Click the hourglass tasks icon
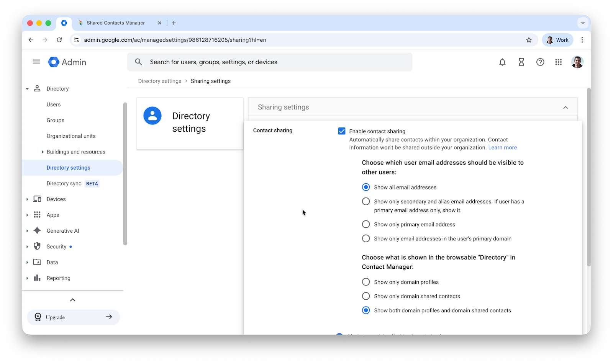The image size is (613, 364). pos(521,62)
